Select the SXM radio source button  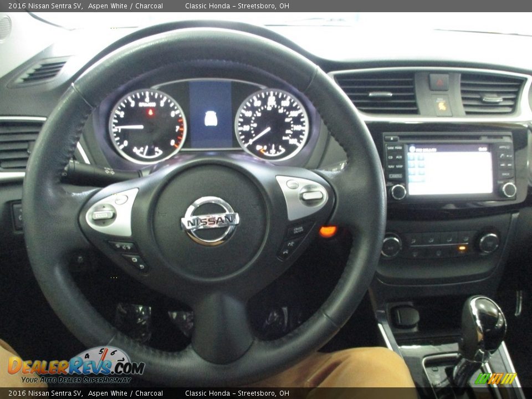tap(391, 148)
